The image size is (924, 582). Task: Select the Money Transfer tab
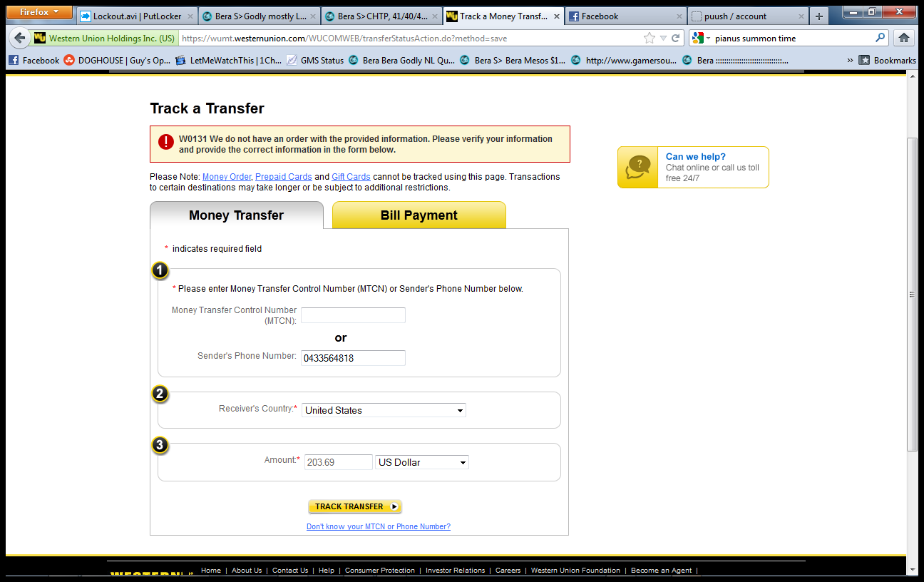coord(236,215)
